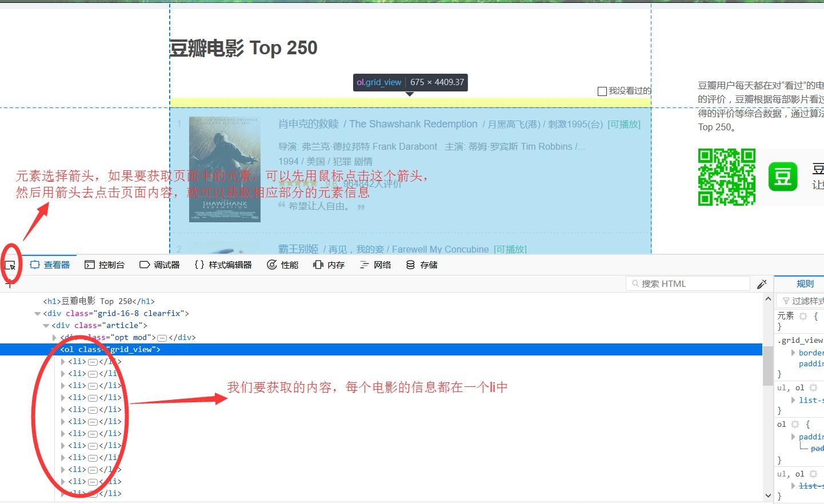Click the 希望让人自由 quote text
Viewport: 824px width, 504px height.
coord(319,206)
